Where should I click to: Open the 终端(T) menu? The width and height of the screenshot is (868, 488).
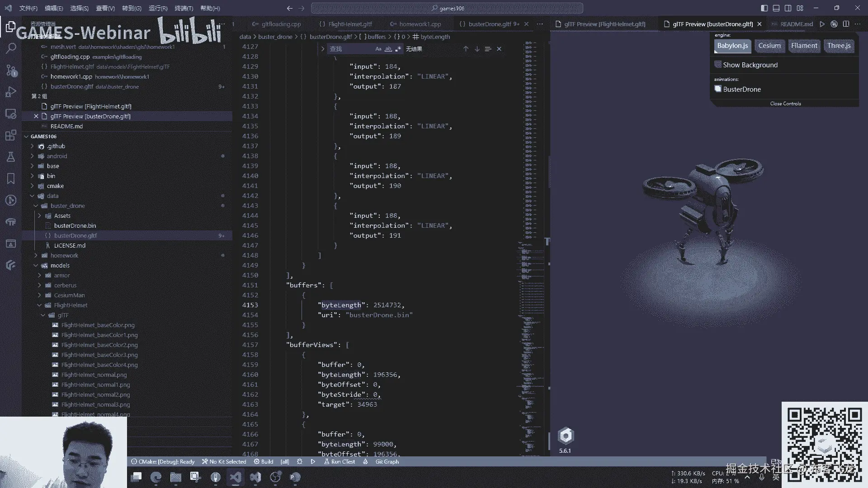click(184, 8)
